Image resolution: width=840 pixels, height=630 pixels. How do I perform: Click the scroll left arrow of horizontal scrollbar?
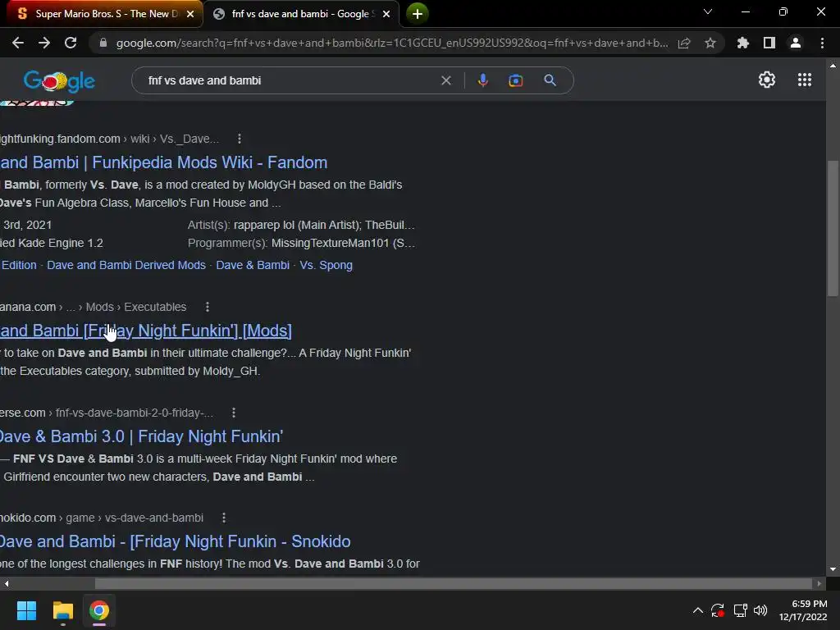click(x=6, y=583)
